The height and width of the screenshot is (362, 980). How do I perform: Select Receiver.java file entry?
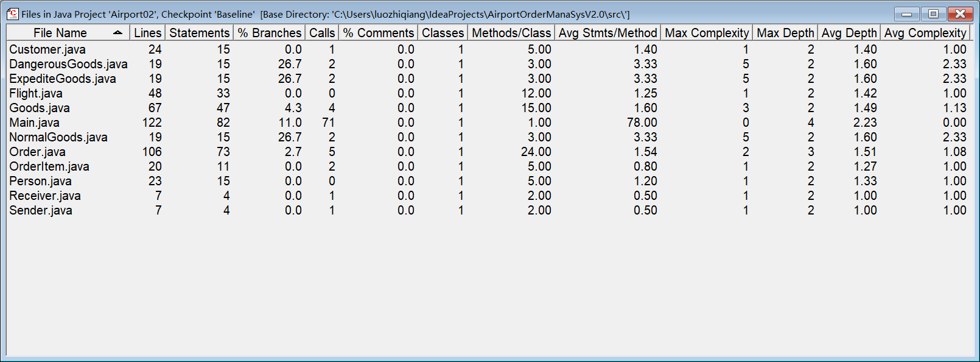click(45, 196)
